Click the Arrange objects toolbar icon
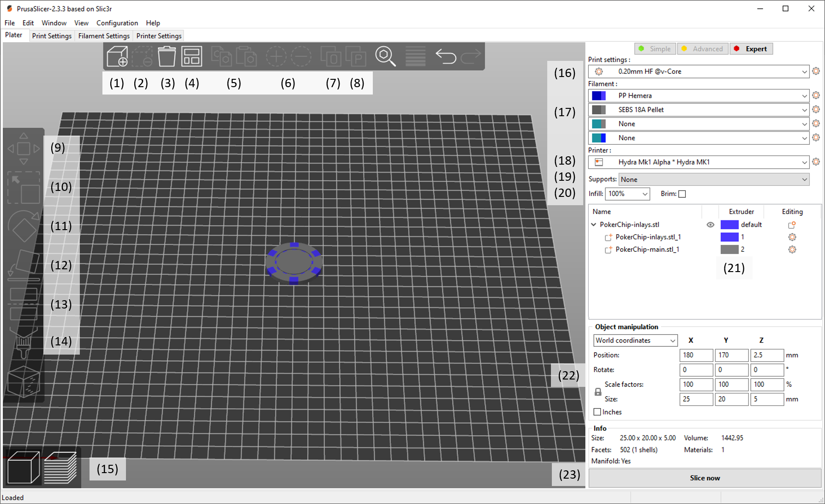825x504 pixels. (x=191, y=57)
